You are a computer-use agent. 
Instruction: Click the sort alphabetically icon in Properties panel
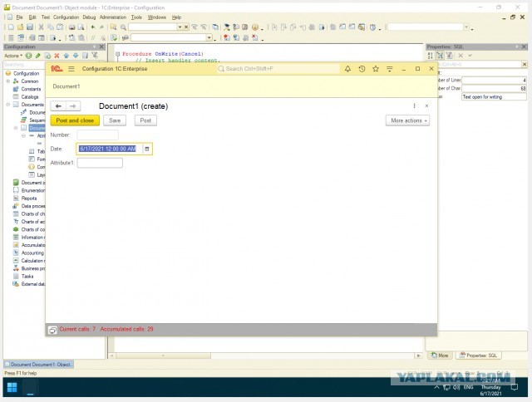(x=431, y=56)
